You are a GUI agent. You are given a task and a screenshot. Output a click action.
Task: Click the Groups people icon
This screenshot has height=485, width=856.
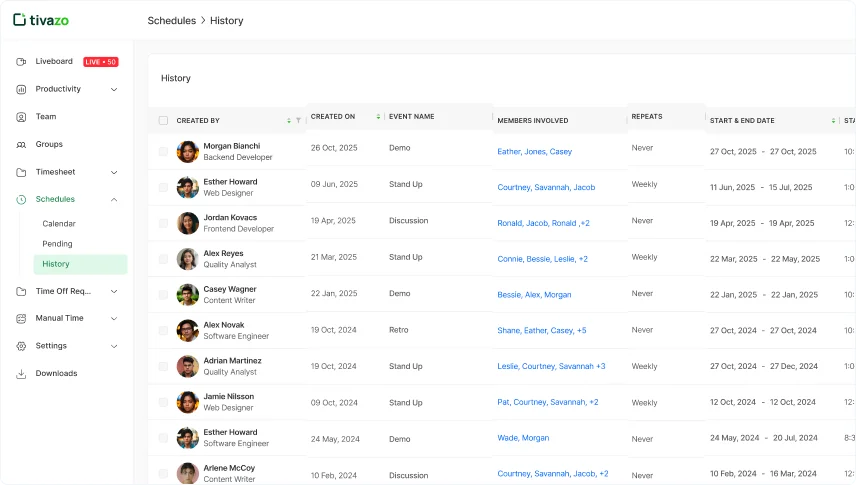coord(21,145)
